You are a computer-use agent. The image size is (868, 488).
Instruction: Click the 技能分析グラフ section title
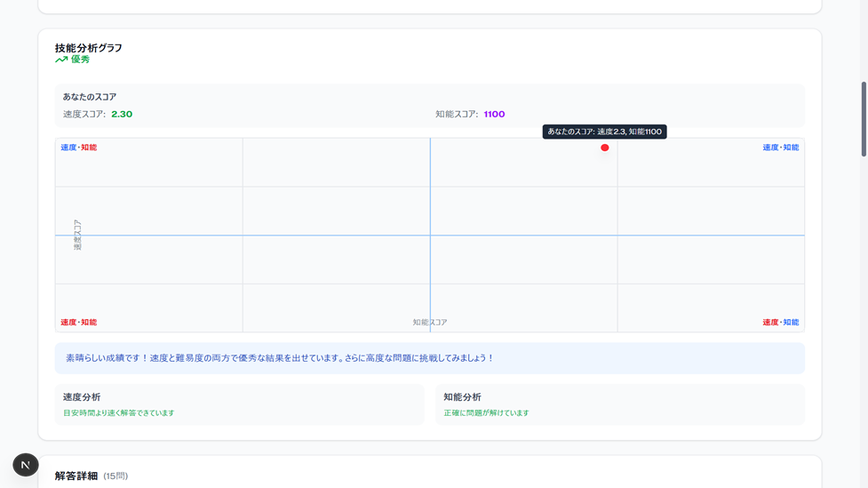point(89,48)
